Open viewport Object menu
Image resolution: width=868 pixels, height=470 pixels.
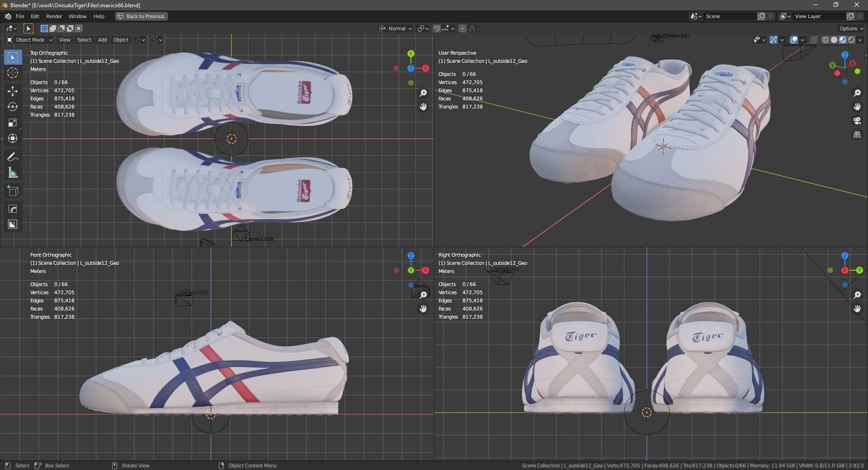pos(121,40)
